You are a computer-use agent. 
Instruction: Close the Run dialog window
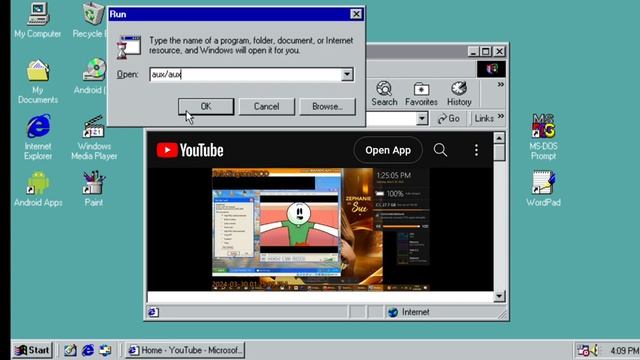point(356,14)
